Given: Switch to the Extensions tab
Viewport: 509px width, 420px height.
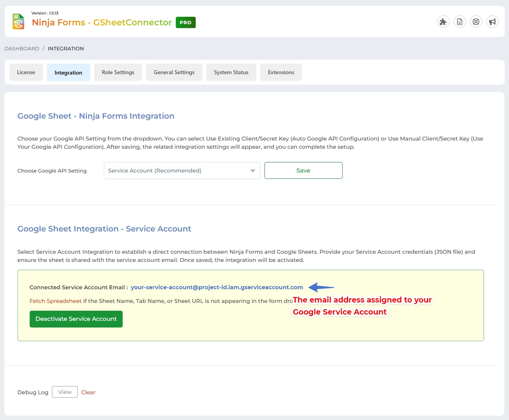Looking at the screenshot, I should click(281, 73).
